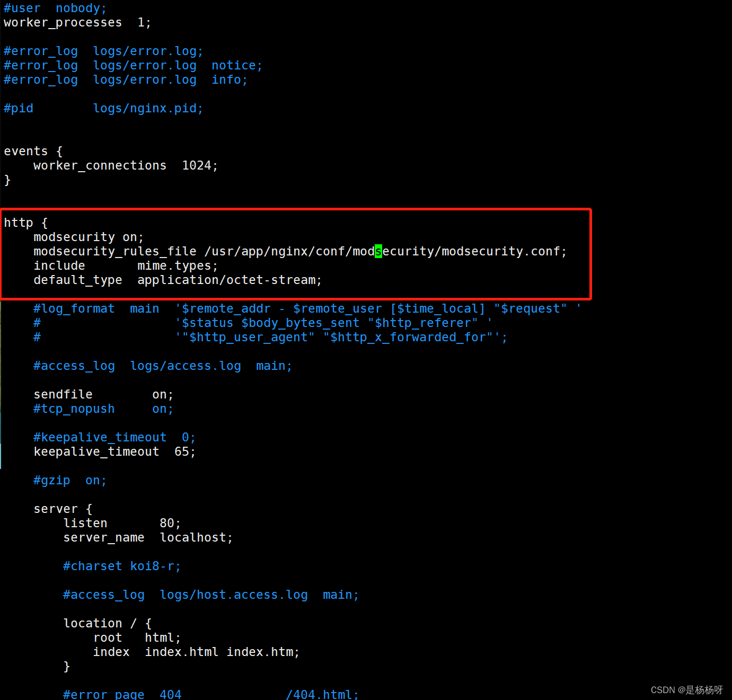Click the 'http {' line
732x700 pixels.
coord(26,223)
